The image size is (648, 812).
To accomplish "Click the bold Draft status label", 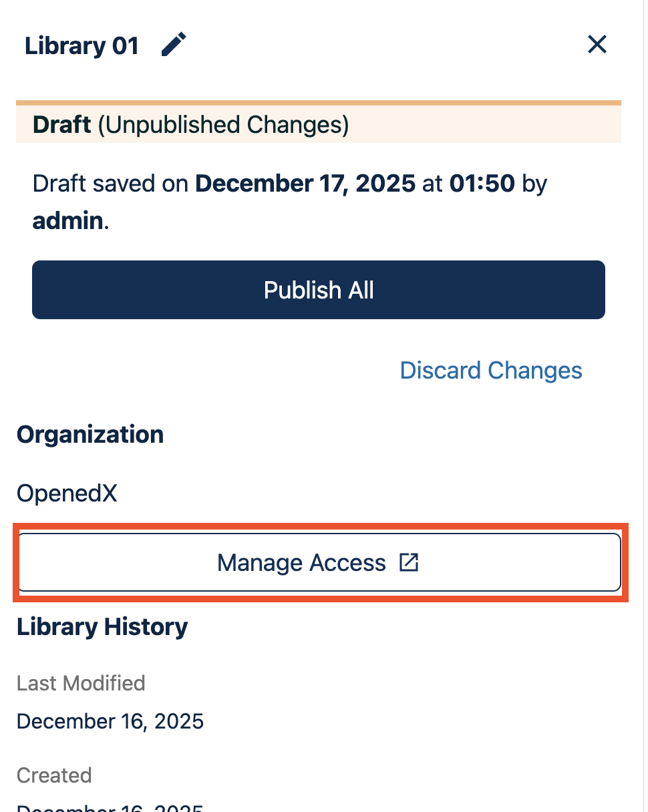I will (x=62, y=125).
